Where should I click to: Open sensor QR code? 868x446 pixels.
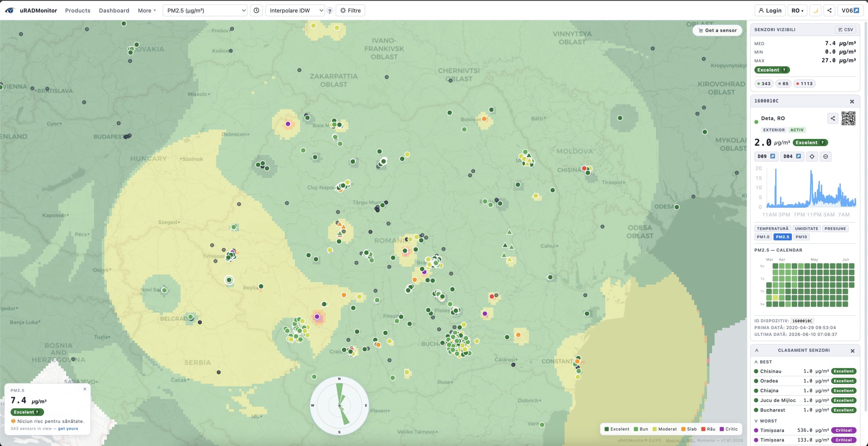pyautogui.click(x=848, y=118)
